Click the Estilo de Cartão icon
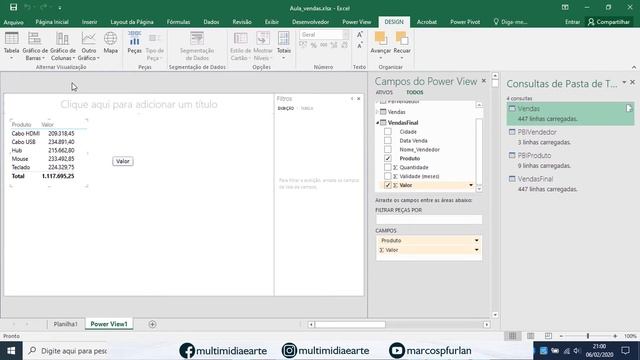The image size is (640, 360). point(240,38)
